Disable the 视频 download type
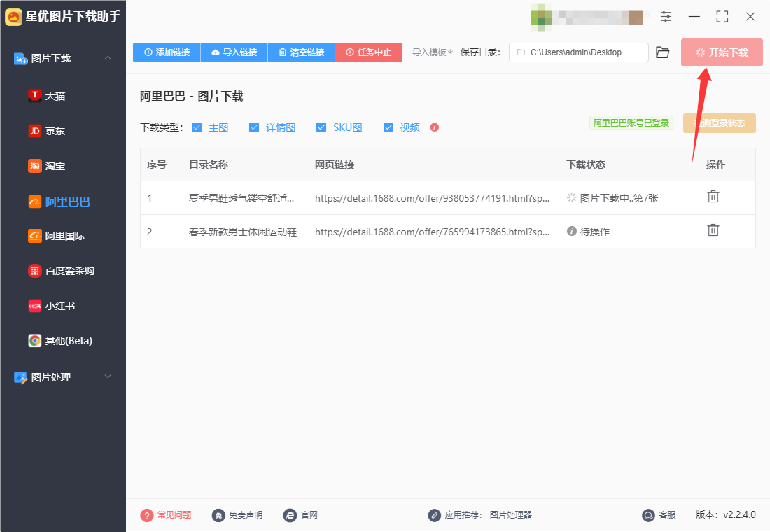The height and width of the screenshot is (532, 770). point(388,127)
